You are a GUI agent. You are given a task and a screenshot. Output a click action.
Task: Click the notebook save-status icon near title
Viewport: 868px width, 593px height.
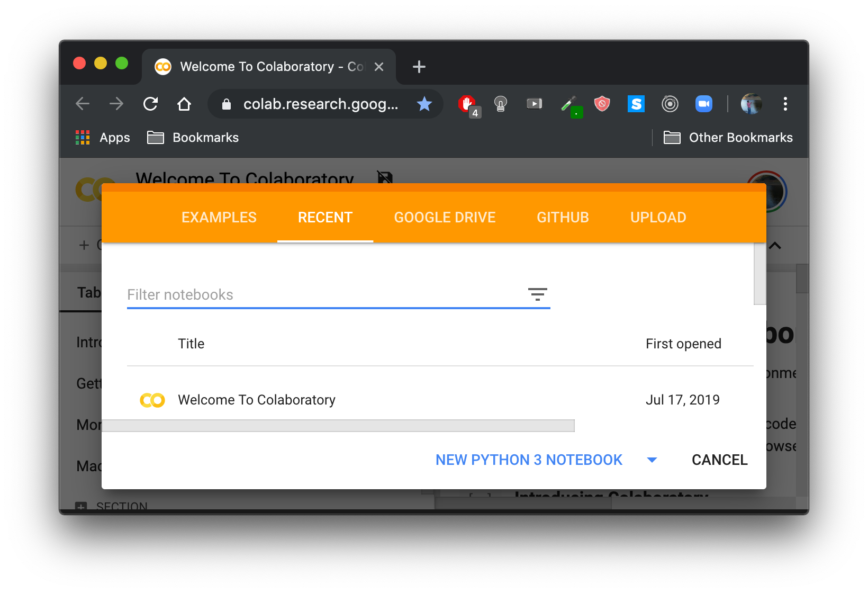pyautogui.click(x=385, y=177)
